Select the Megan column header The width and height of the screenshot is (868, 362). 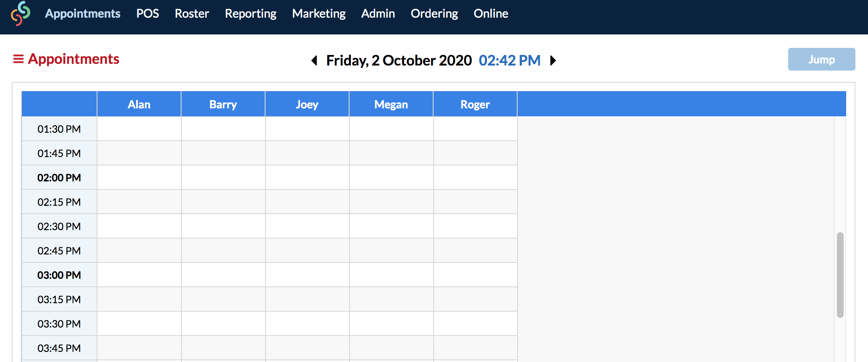[391, 104]
